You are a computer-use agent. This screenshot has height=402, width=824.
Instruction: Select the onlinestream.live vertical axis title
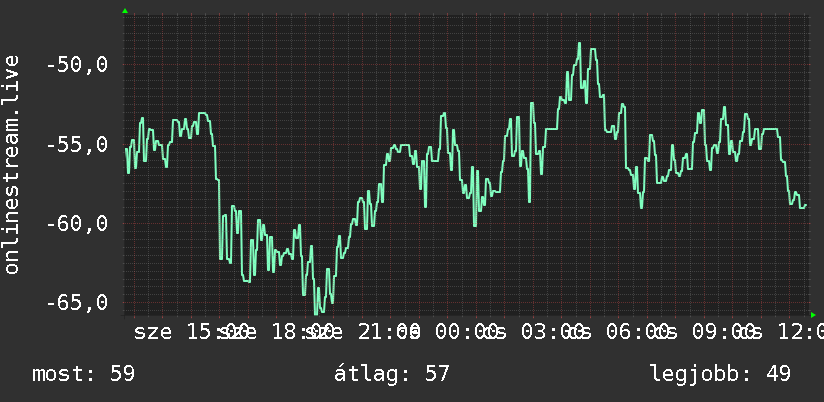[x=11, y=164]
